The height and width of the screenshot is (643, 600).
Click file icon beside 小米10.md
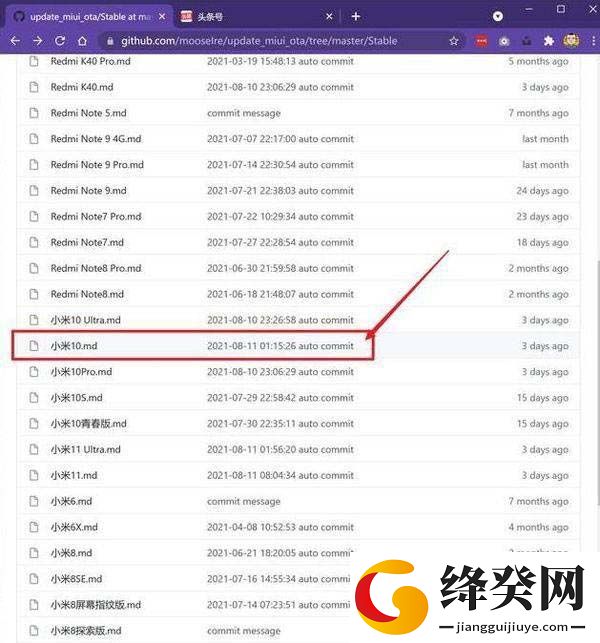pyautogui.click(x=34, y=346)
